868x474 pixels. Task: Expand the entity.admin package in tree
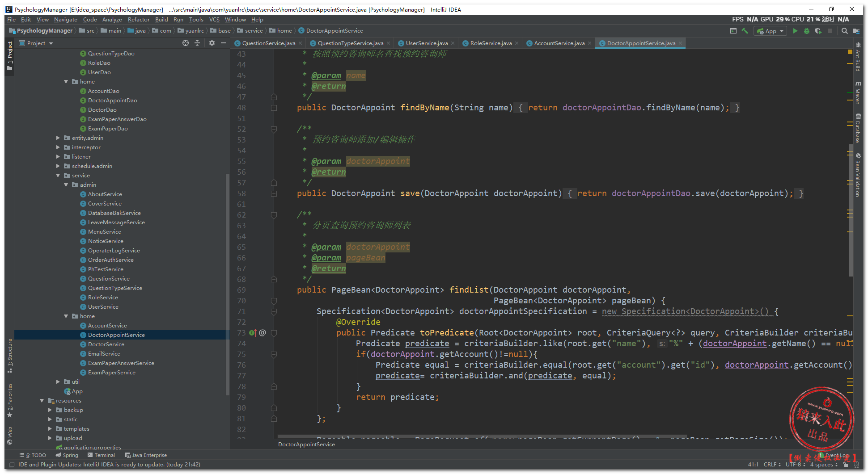(x=58, y=138)
